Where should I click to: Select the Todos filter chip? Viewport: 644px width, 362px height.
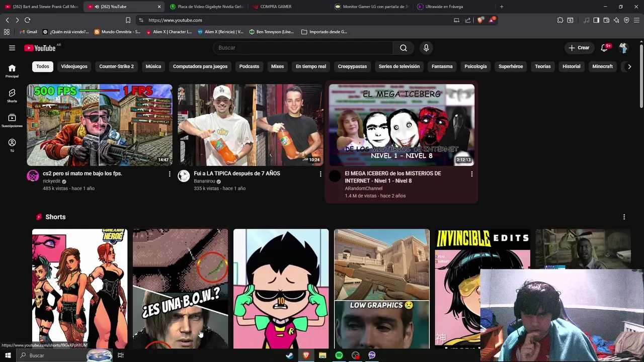(x=43, y=66)
